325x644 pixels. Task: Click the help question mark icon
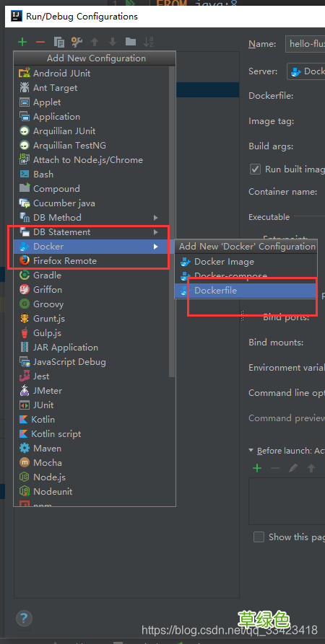tap(24, 618)
